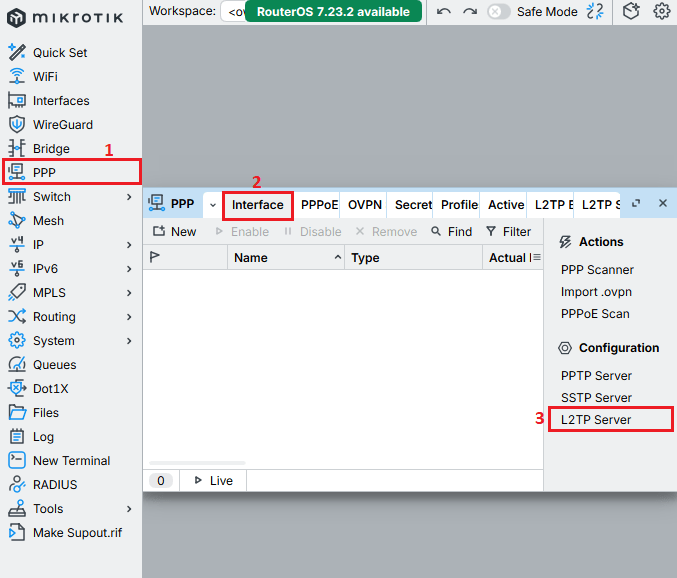Screen dimensions: 677x578
Task: Expand the Tools submenu chevron
Action: tap(129, 509)
